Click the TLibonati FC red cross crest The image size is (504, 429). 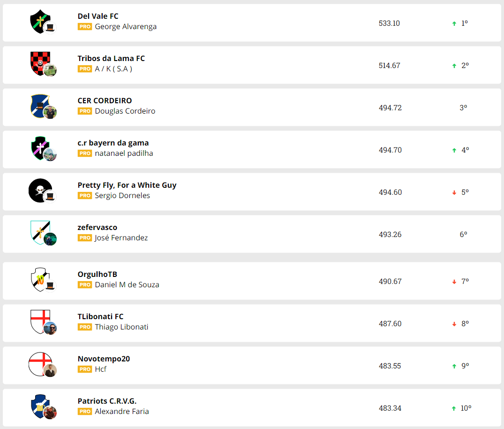(x=38, y=321)
